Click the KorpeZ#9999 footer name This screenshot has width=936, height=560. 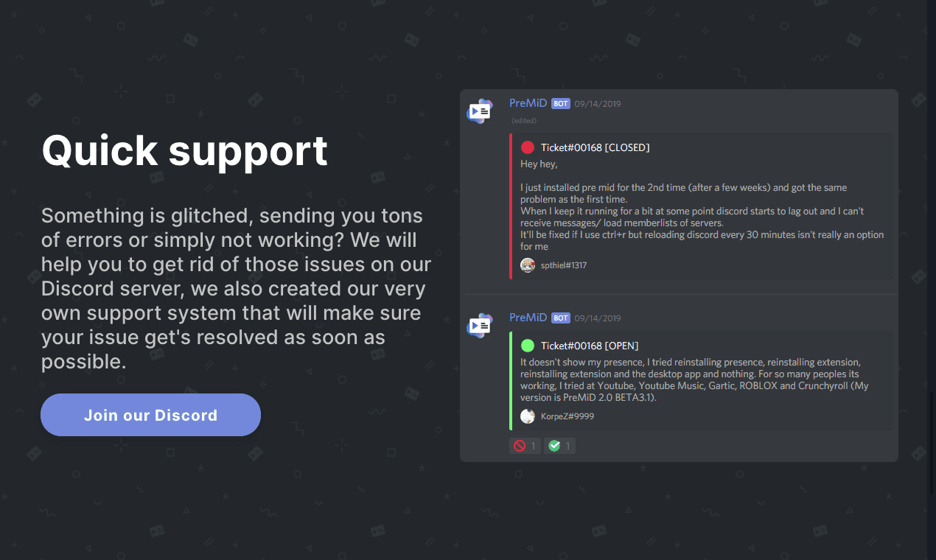pos(567,416)
